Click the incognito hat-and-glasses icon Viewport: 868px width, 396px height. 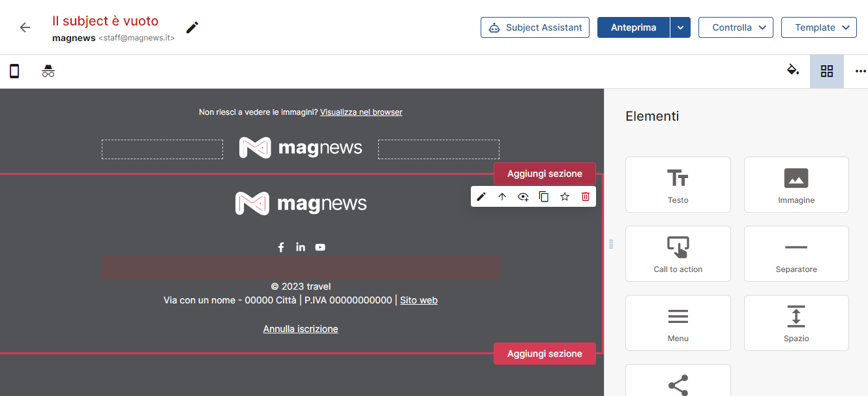click(x=48, y=71)
